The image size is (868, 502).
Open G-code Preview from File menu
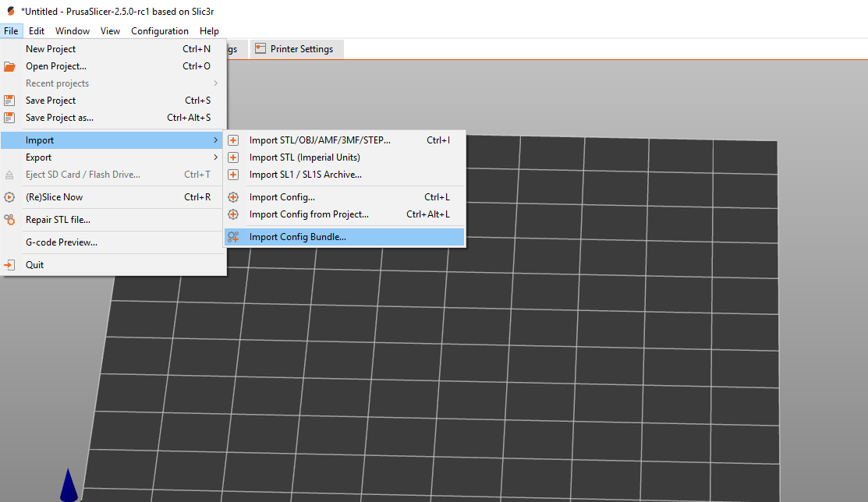(x=62, y=242)
